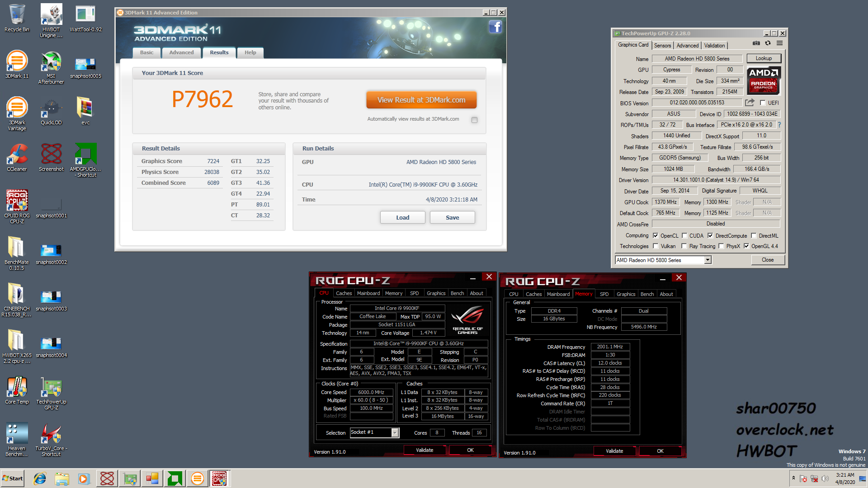The height and width of the screenshot is (488, 868).
Task: Click the volume speaker tray icon
Action: click(x=825, y=479)
